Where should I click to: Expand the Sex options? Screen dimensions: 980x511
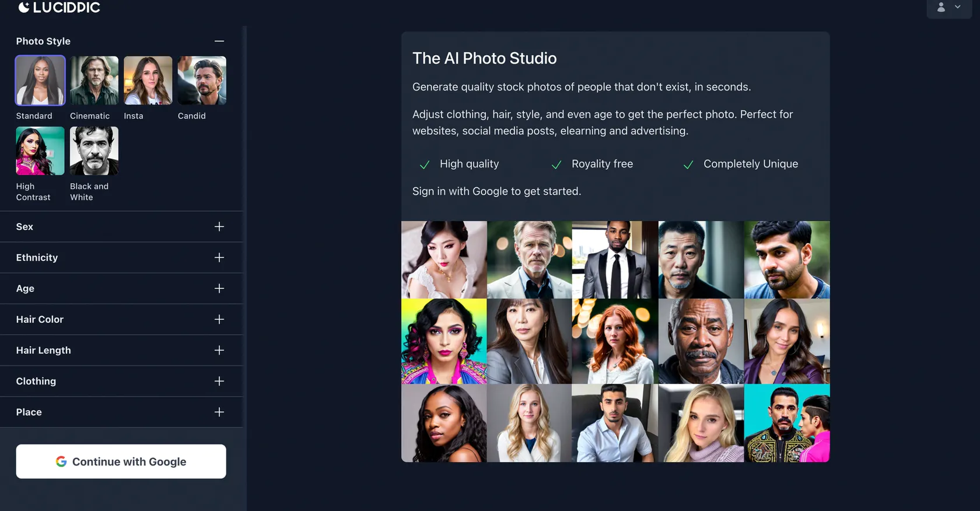pyautogui.click(x=219, y=227)
